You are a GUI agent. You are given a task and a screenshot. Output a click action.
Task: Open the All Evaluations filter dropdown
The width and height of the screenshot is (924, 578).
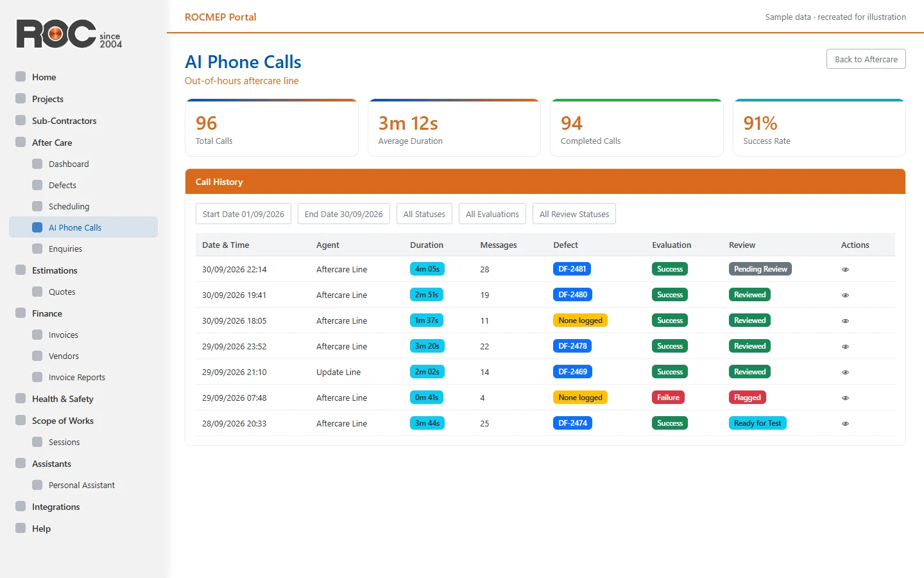492,214
